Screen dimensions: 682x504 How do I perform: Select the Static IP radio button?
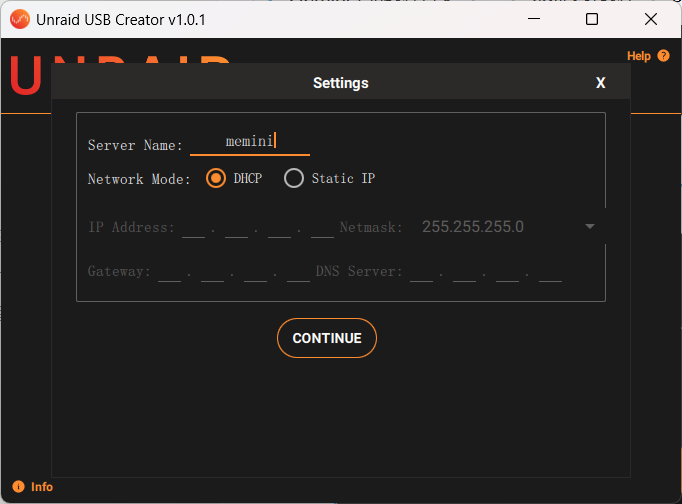point(294,178)
